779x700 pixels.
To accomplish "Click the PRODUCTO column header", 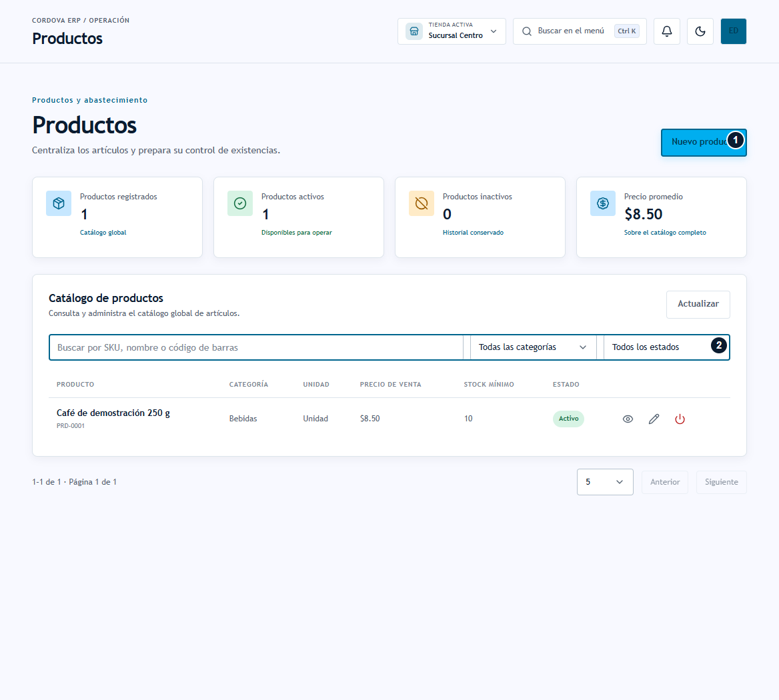I will (x=75, y=384).
